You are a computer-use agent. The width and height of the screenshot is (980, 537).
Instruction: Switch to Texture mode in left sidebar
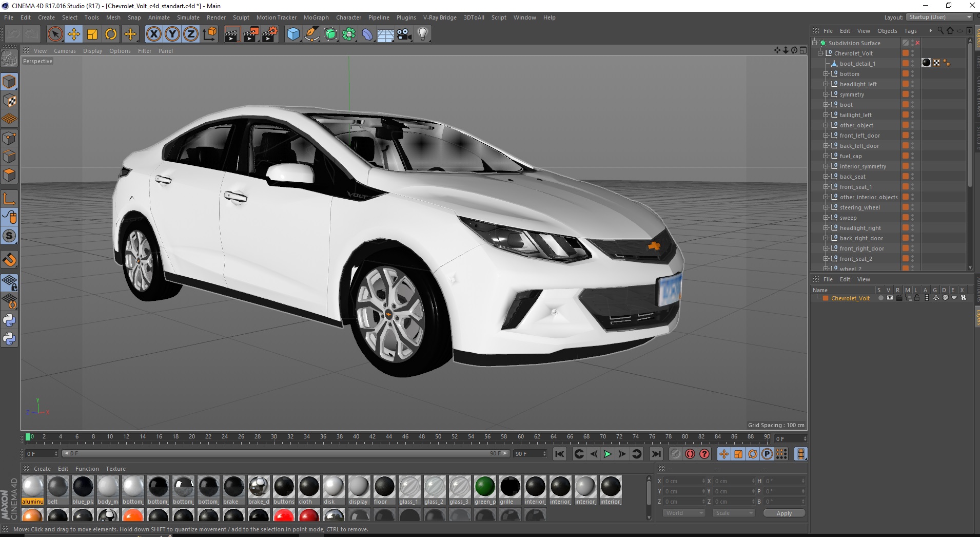(10, 101)
